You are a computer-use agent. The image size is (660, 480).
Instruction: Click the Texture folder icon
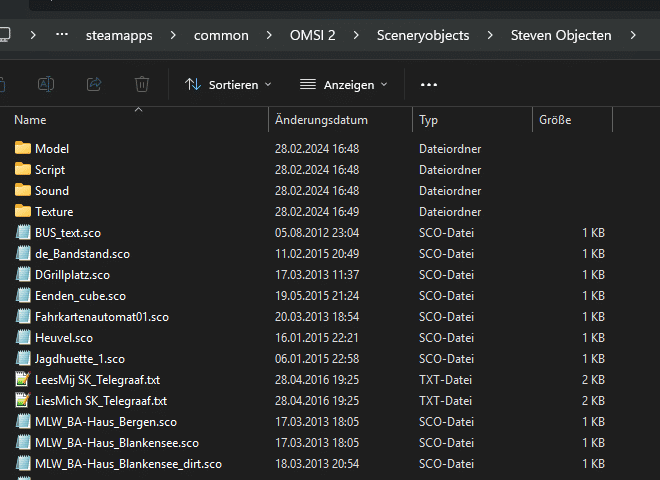tap(23, 212)
